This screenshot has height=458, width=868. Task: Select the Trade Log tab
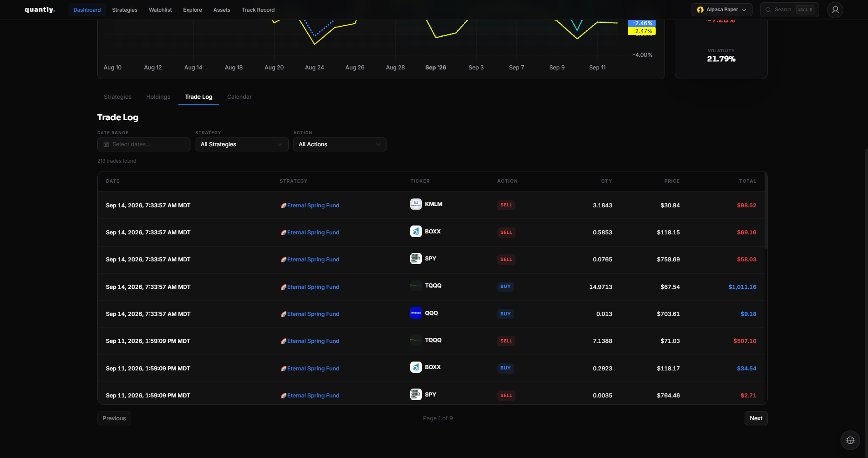(198, 97)
